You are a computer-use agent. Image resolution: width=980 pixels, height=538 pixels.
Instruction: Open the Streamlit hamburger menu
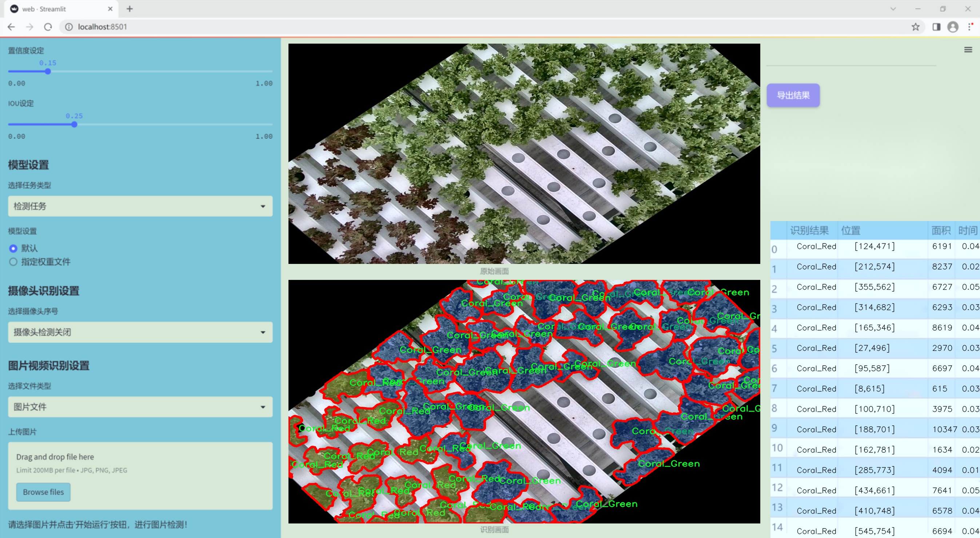point(968,50)
